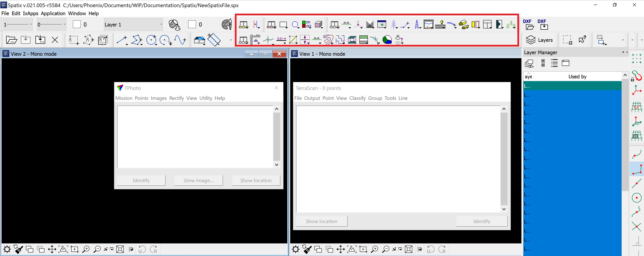Select the place line tool
Screen dimensions: 644x256
pyautogui.click(x=122, y=40)
